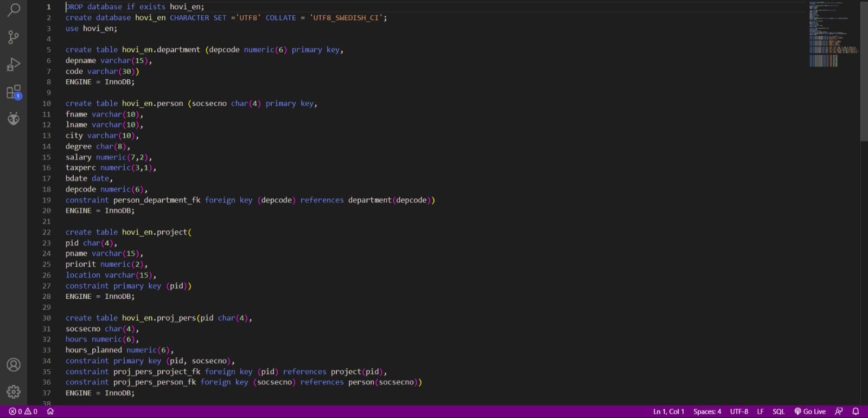Click 'depname varchar(15),' line
This screenshot has height=418, width=868.
(x=109, y=61)
